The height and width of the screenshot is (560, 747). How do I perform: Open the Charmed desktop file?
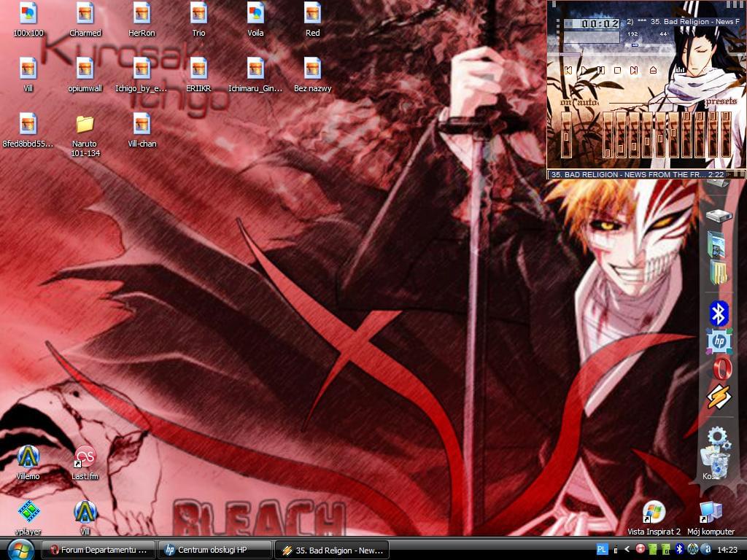(85, 20)
